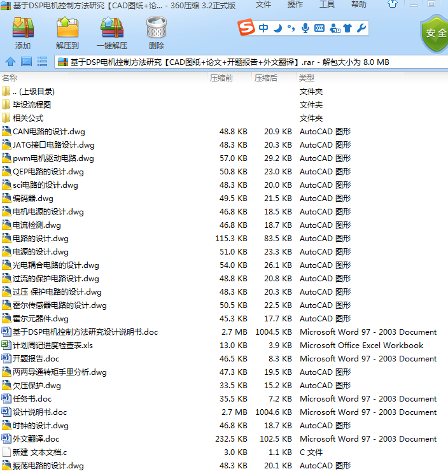Screen dimensions: 448x476
Task: Open Sogou skin shirt icon
Action: click(x=347, y=28)
